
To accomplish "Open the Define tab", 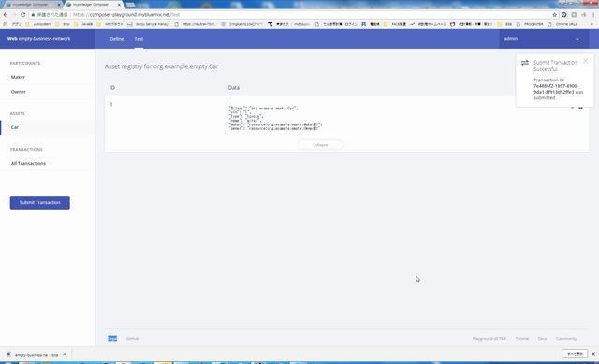I will [x=116, y=39].
